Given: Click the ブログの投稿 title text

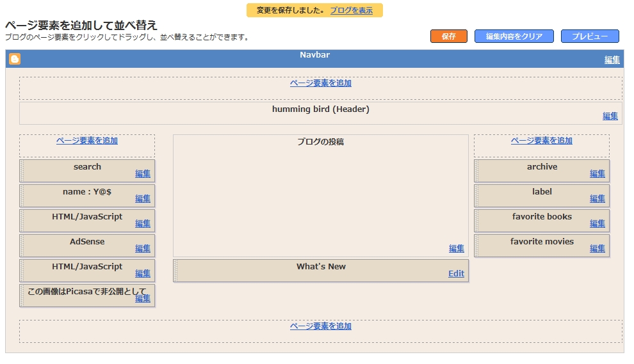Looking at the screenshot, I should [321, 142].
